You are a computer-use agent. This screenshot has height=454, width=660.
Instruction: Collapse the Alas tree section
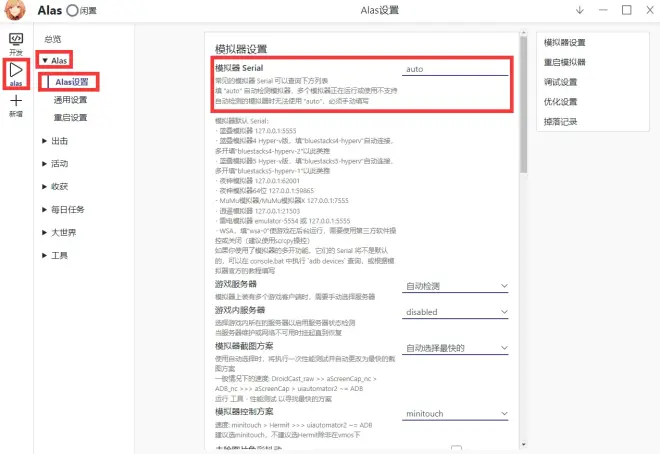pyautogui.click(x=55, y=61)
